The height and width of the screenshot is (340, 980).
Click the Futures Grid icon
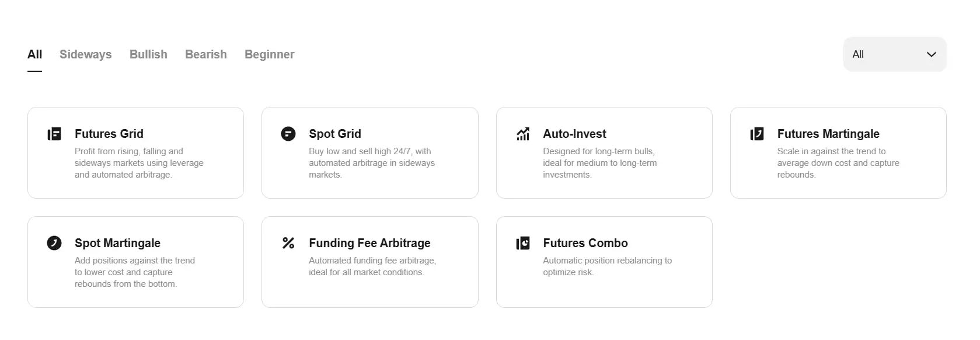54,134
